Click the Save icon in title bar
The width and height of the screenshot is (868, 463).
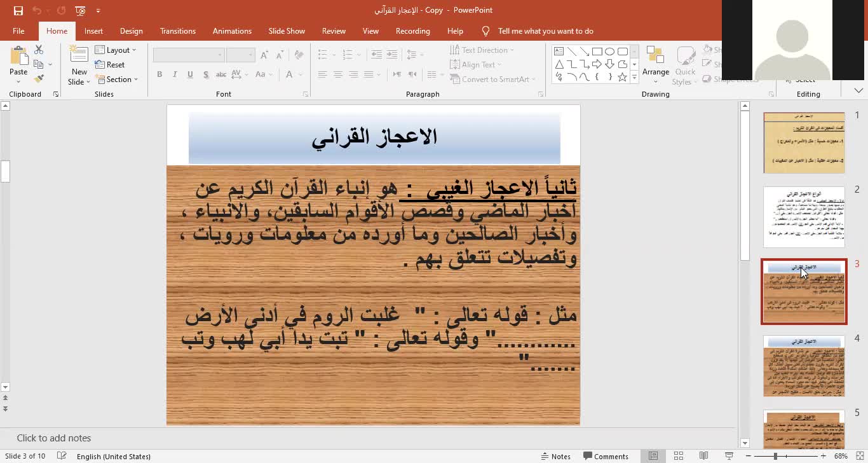(18, 10)
